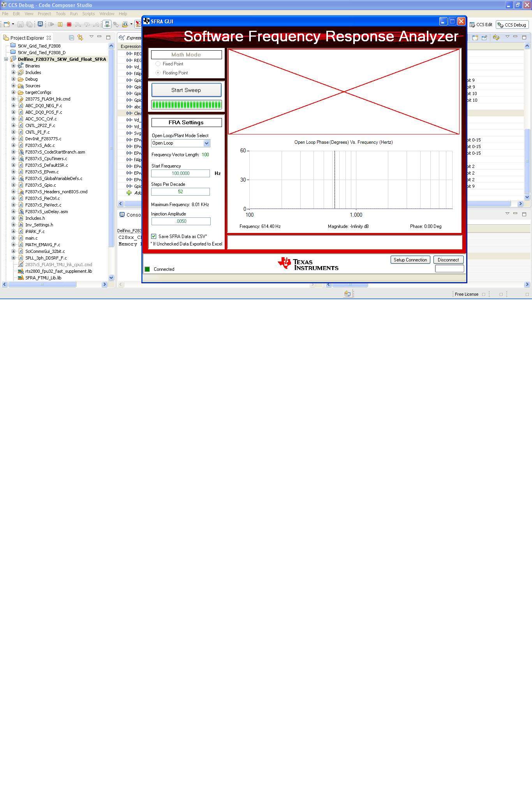Click the load program folder icon in toolbar
Image resolution: width=532 pixels, height=798 pixels.
[125, 24]
